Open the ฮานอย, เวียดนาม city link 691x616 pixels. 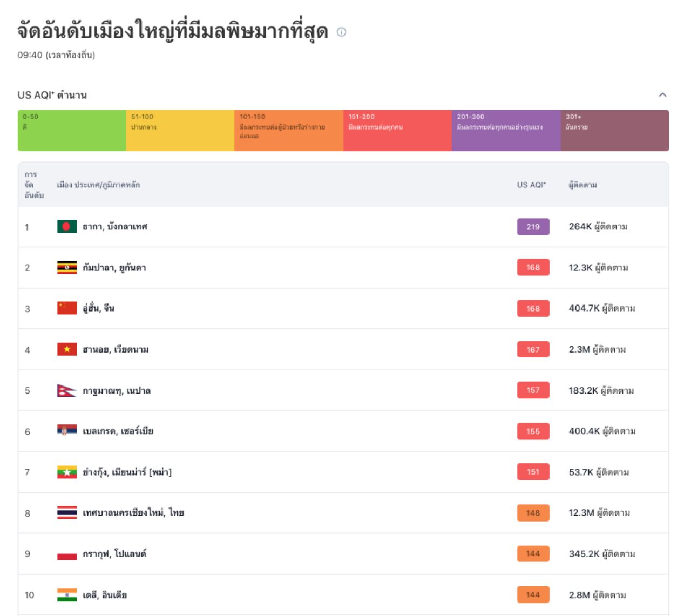coord(116,349)
